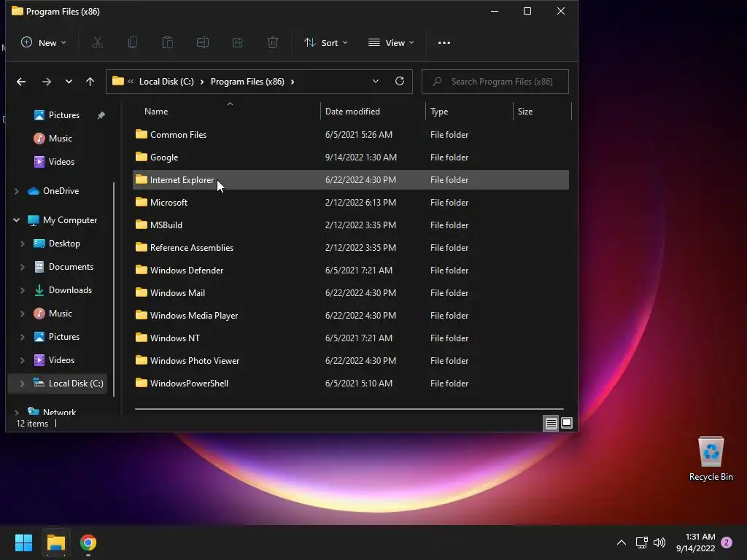Expand the Desktop tree node
The height and width of the screenshot is (560, 747).
(x=22, y=244)
